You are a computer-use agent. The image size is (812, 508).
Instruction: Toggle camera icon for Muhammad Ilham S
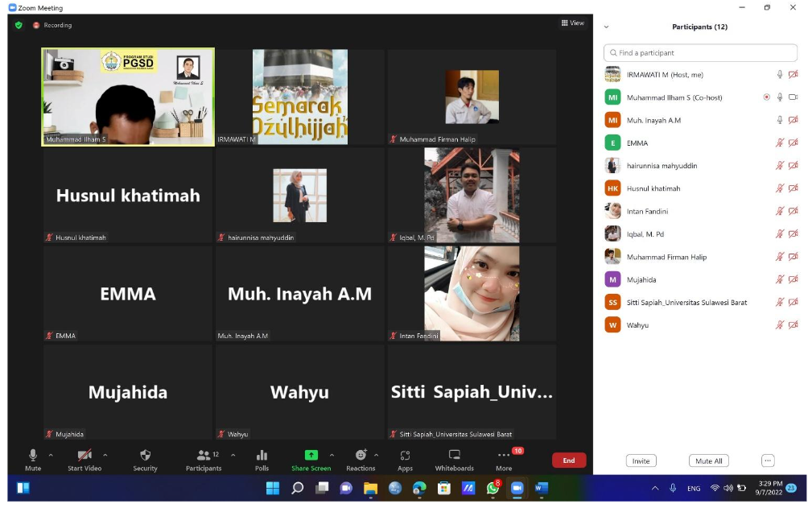pos(793,97)
